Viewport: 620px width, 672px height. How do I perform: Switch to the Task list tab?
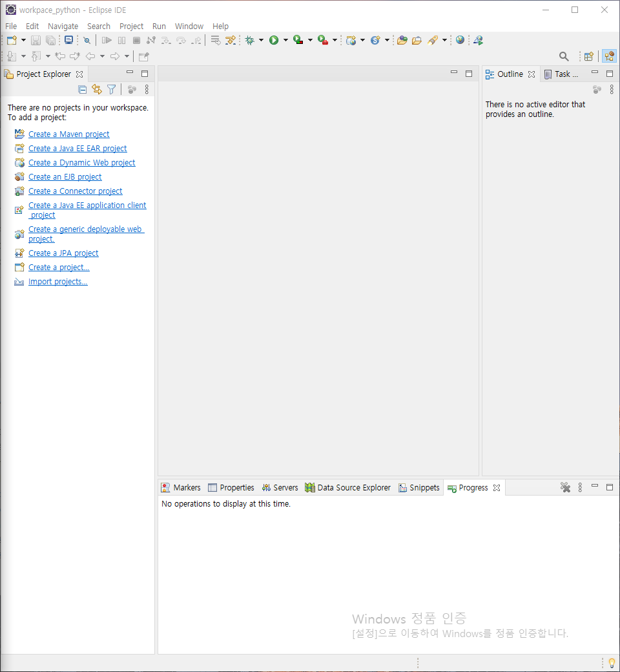(561, 74)
